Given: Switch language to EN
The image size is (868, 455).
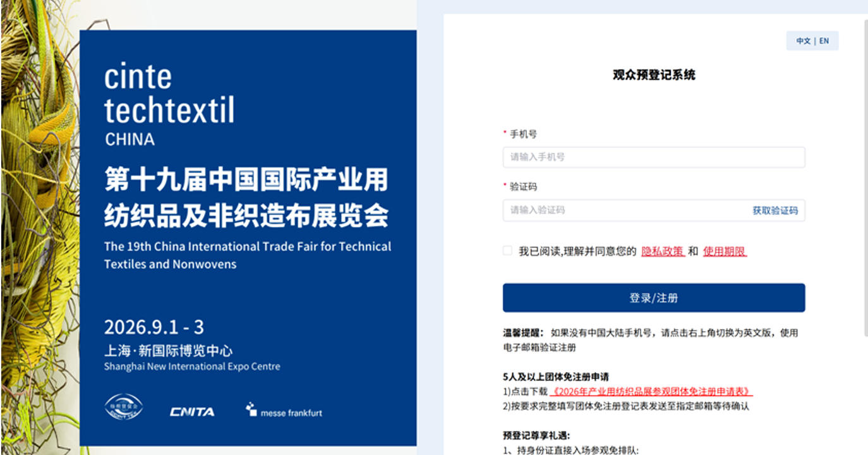Looking at the screenshot, I should tap(824, 41).
